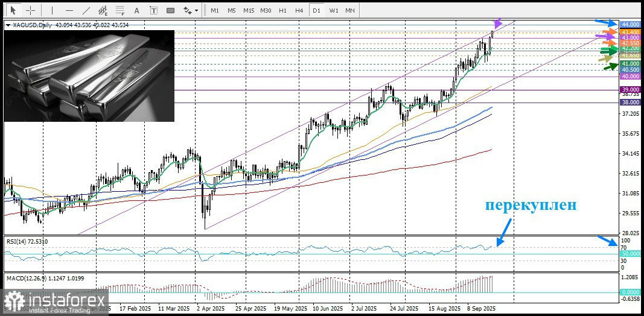Click the 40.000 price level label
This screenshot has height=316, width=644.
click(x=630, y=77)
